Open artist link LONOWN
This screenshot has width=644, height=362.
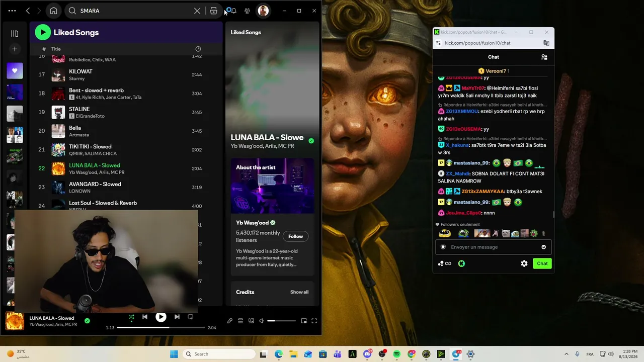click(79, 191)
